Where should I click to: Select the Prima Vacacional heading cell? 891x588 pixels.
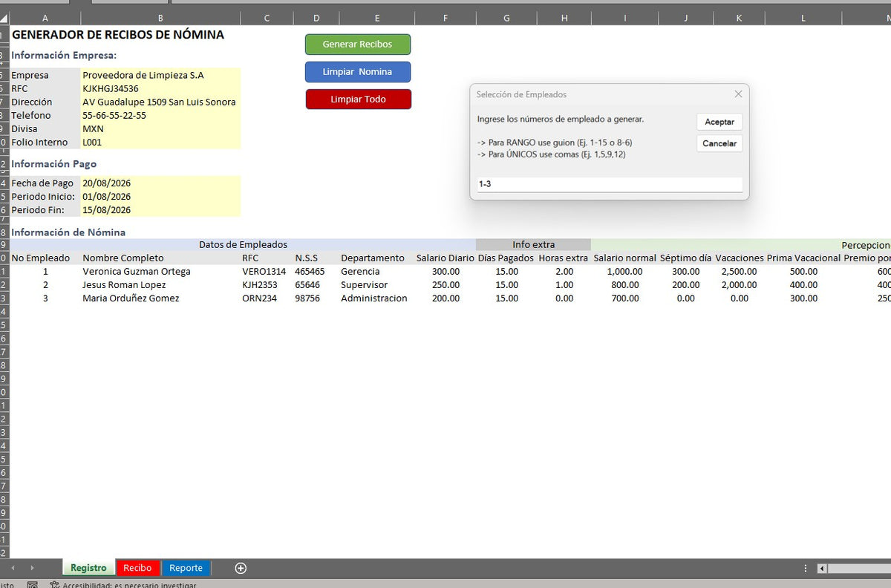pos(803,258)
